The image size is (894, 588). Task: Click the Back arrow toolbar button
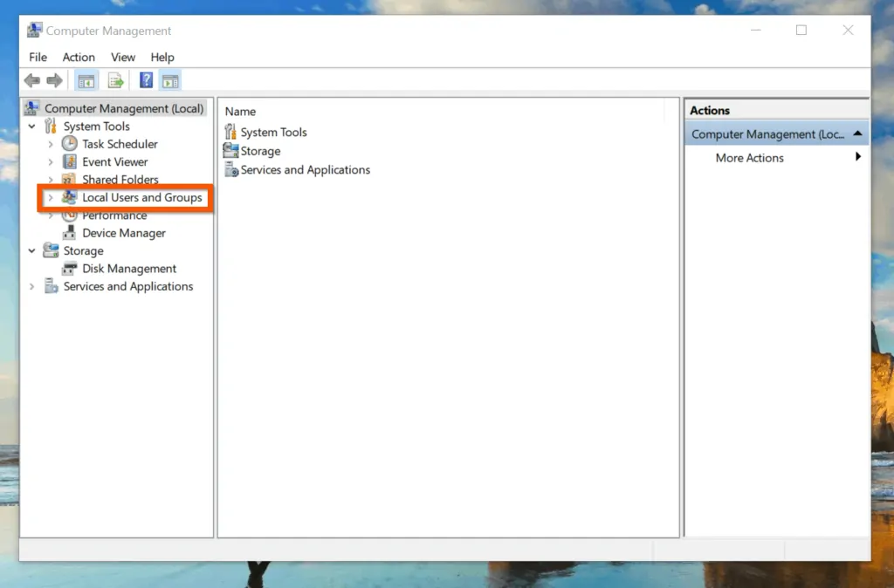pos(32,81)
